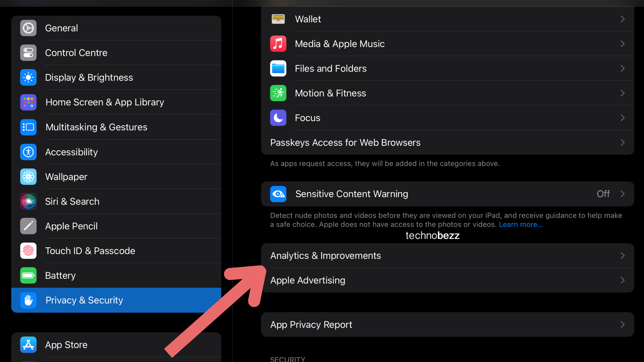Screen dimensions: 644x362
Task: Open the Wallet privacy row
Action: pos(448,19)
